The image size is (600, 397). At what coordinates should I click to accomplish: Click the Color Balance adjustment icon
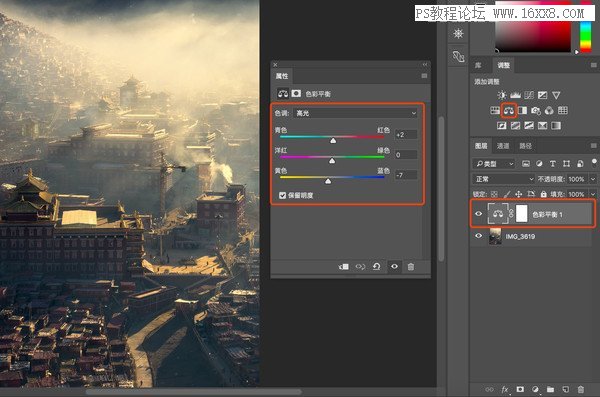509,111
